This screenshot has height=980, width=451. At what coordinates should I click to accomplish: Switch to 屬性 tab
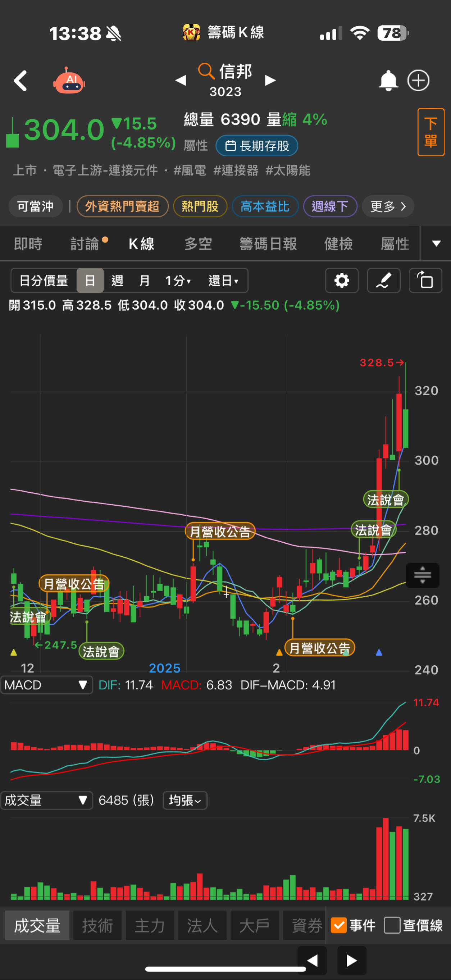tap(395, 243)
